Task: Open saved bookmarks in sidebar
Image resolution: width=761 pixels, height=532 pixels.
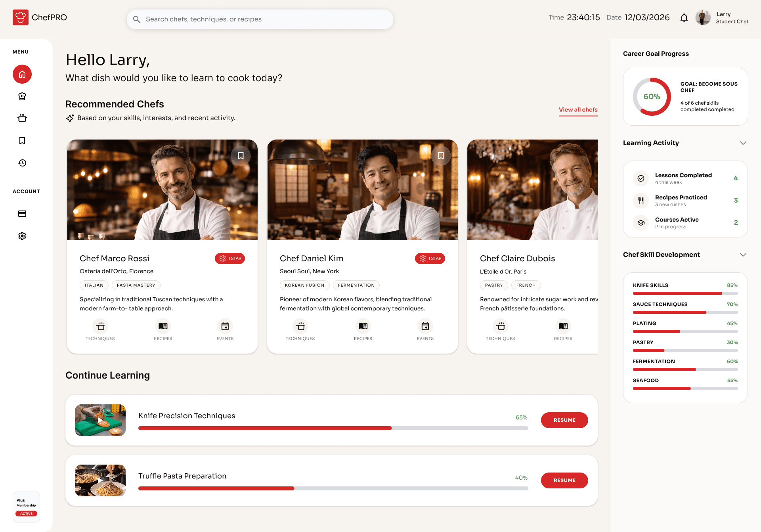Action: (x=22, y=141)
